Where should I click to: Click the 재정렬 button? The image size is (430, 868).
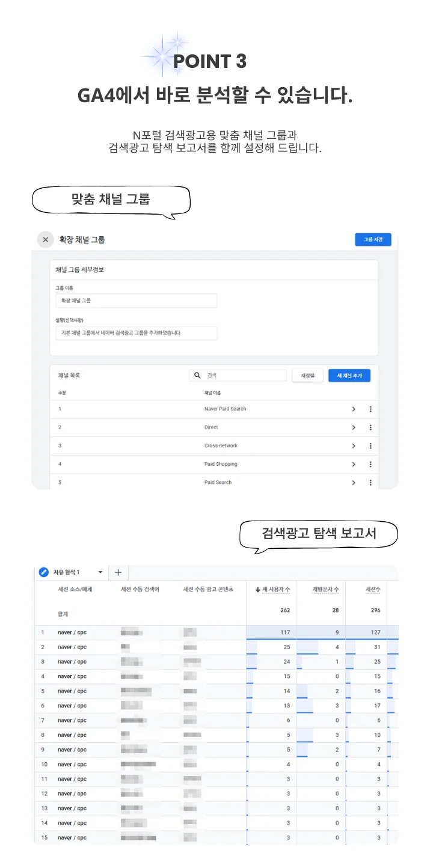pos(307,376)
